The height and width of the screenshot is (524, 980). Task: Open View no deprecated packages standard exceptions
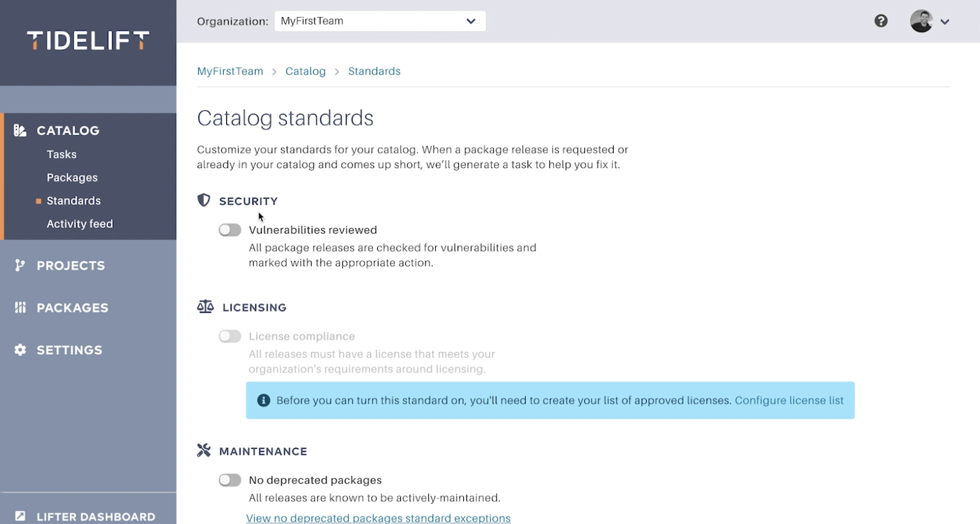pyautogui.click(x=378, y=518)
